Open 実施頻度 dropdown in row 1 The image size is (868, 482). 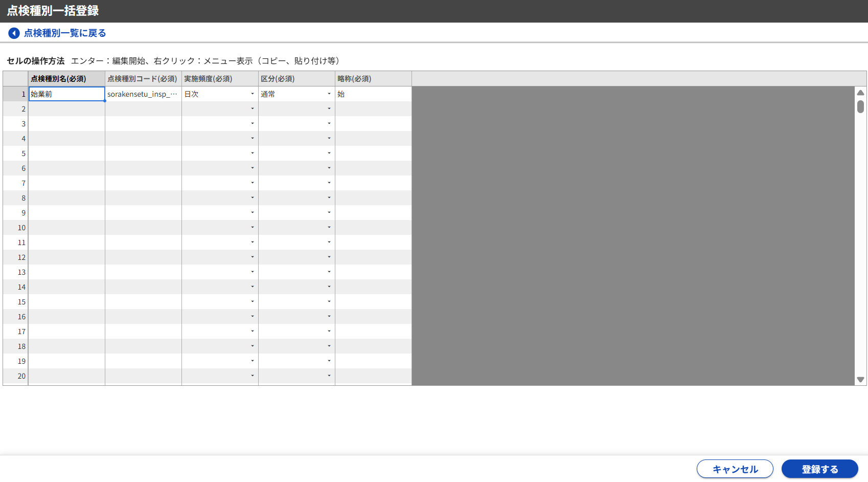[252, 94]
